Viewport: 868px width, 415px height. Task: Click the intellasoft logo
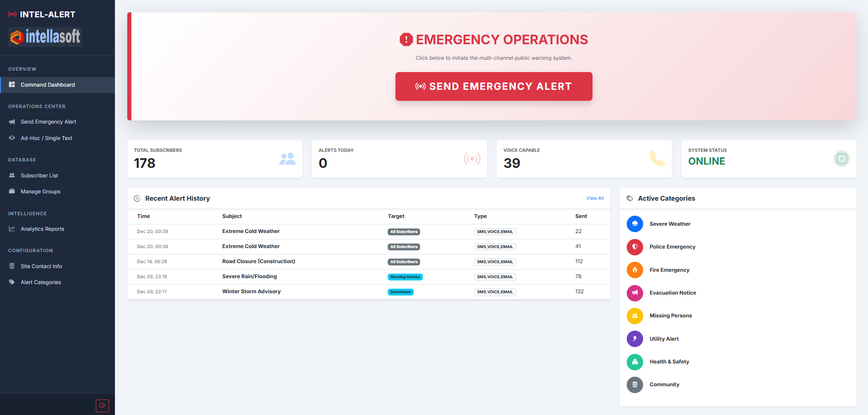point(45,37)
